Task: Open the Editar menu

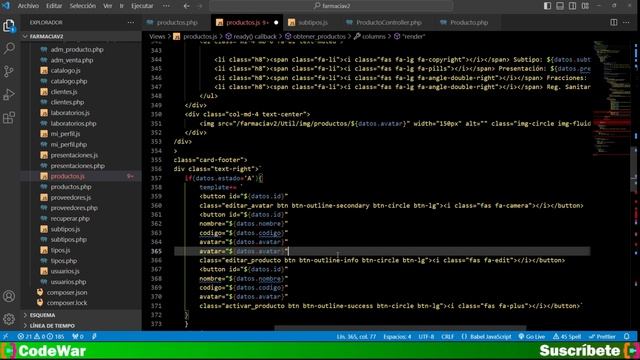Action: pos(54,6)
